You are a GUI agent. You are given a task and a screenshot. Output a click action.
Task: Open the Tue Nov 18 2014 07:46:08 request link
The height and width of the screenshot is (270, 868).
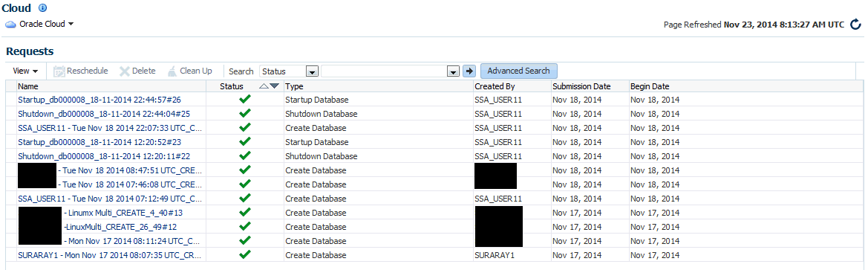[x=129, y=184]
